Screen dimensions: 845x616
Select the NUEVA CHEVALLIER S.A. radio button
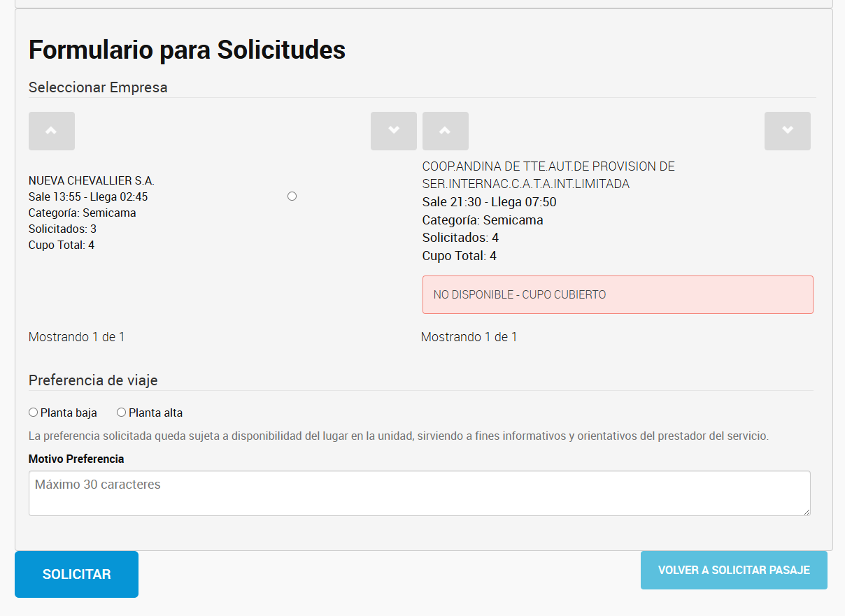click(292, 196)
